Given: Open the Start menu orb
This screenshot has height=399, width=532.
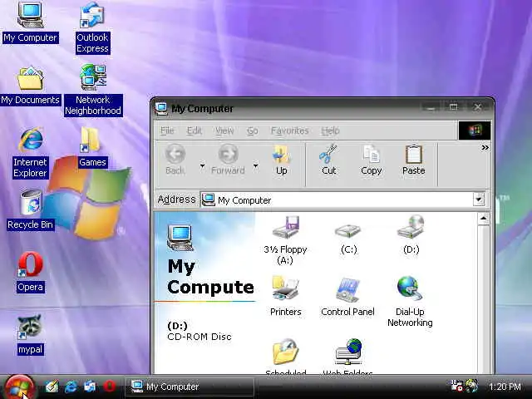Looking at the screenshot, I should pyautogui.click(x=19, y=387).
